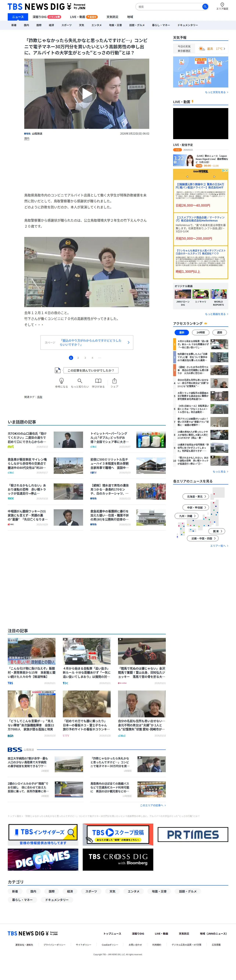Open the 近畿・中国・四国 area button
The image size is (236, 980).
click(x=203, y=538)
